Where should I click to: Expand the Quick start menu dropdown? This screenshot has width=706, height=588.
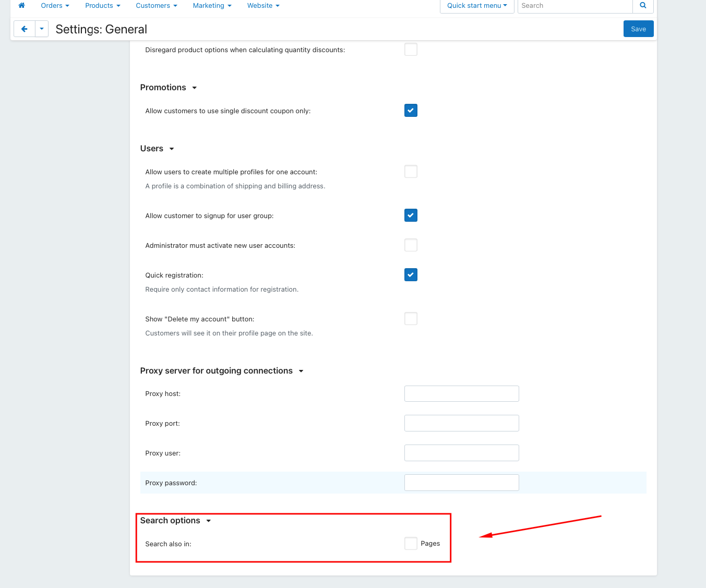[x=476, y=6]
